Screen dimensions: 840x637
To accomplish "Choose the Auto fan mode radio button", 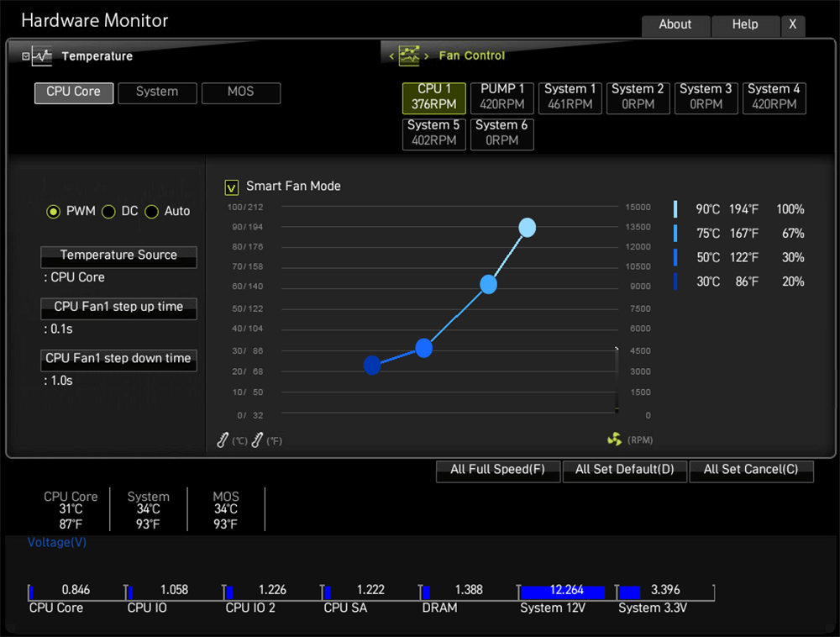I will coord(151,212).
